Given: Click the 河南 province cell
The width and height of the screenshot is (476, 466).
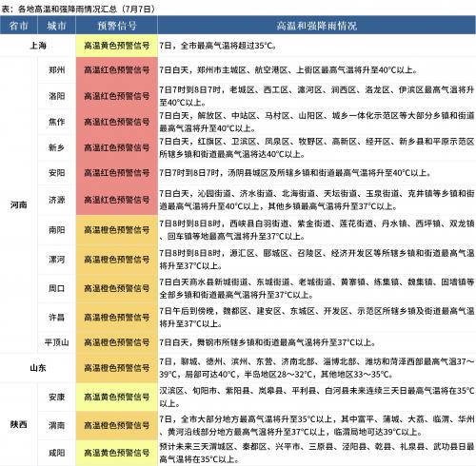Looking at the screenshot, I should pos(19,204).
